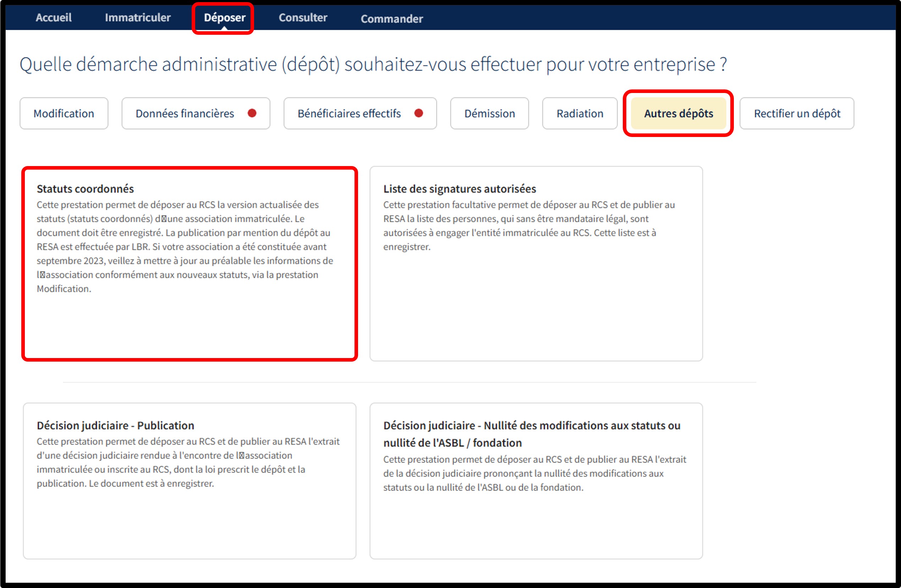The height and width of the screenshot is (588, 901).
Task: Select the Déposer navigation tab
Action: coord(225,17)
